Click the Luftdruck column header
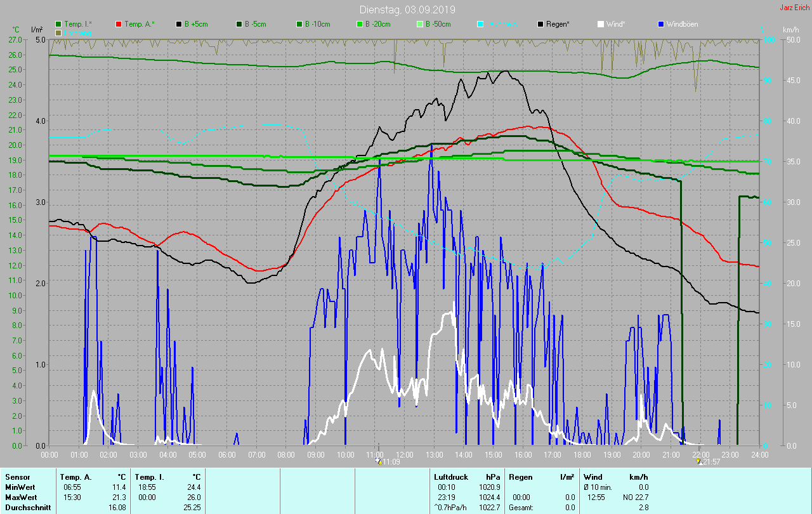The height and width of the screenshot is (514, 812). coord(451,477)
